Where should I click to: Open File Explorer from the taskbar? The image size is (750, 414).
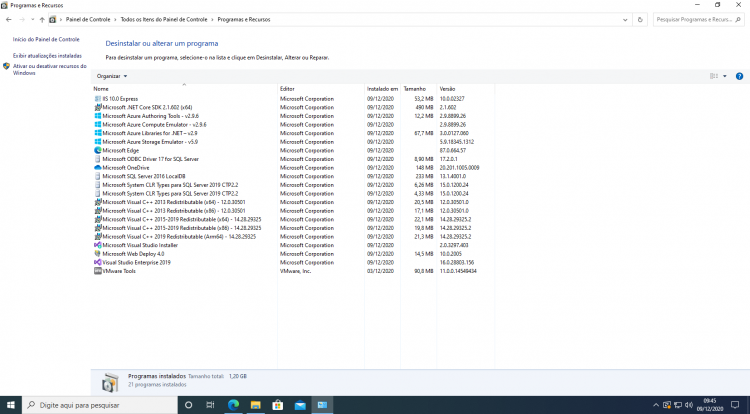click(x=255, y=405)
